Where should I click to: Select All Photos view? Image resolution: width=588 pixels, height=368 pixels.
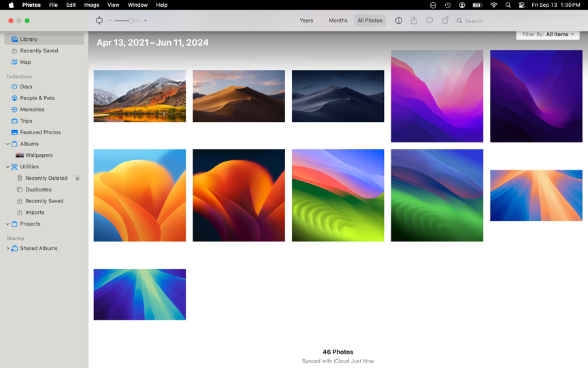pyautogui.click(x=370, y=20)
